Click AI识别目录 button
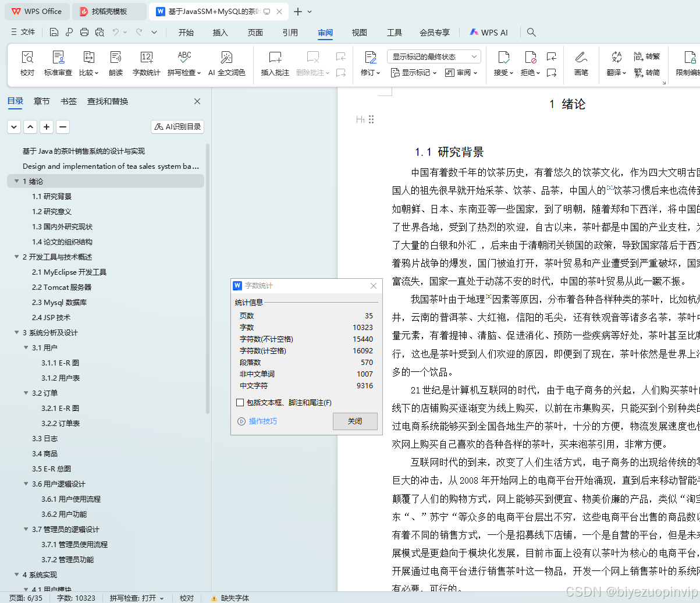This screenshot has width=700, height=603. 177,126
